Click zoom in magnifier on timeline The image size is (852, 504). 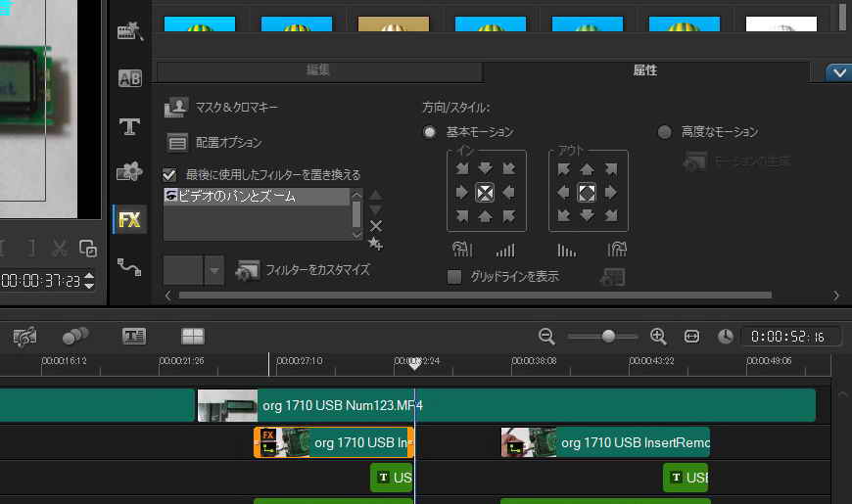pos(658,336)
